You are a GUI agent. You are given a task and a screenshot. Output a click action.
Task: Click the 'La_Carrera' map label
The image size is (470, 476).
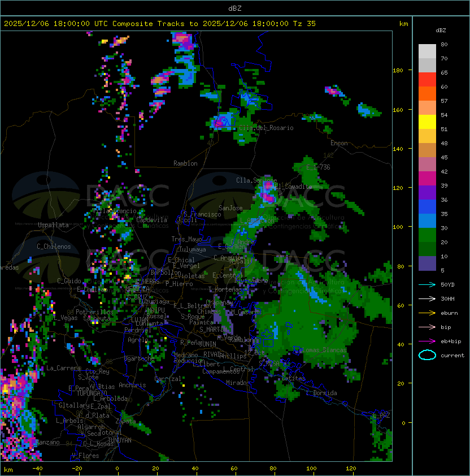[63, 368]
